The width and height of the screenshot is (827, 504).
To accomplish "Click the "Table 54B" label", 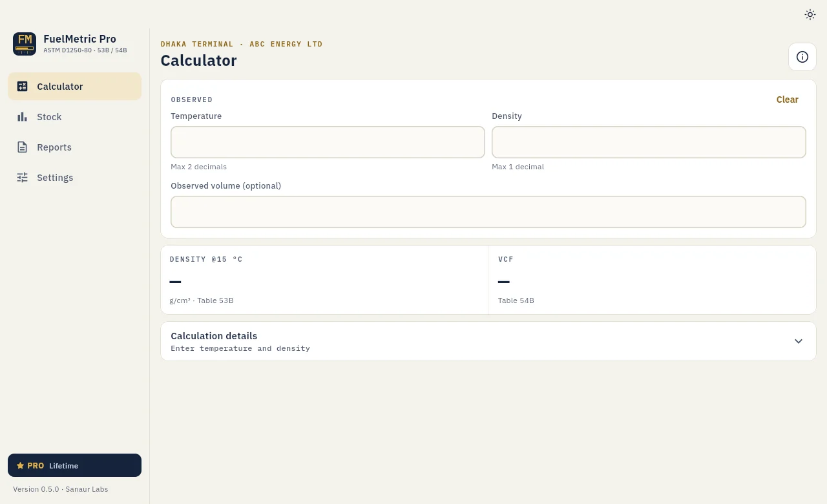I will tap(516, 300).
